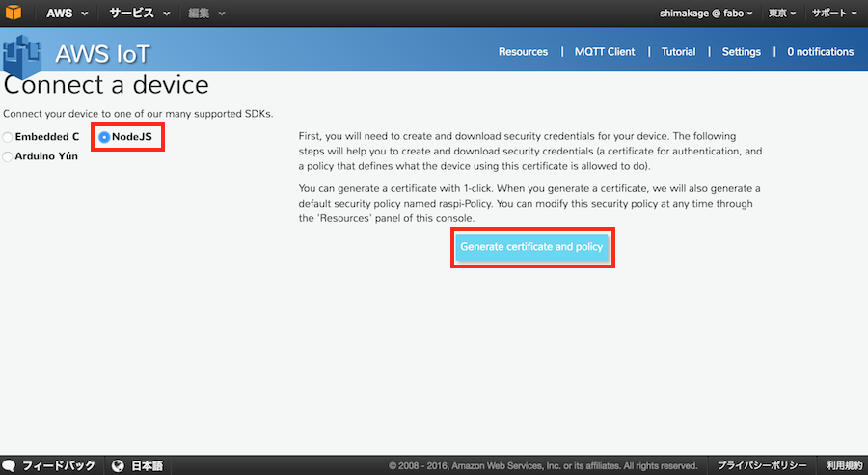
Task: Select the NodeJS radio button
Action: 104,137
